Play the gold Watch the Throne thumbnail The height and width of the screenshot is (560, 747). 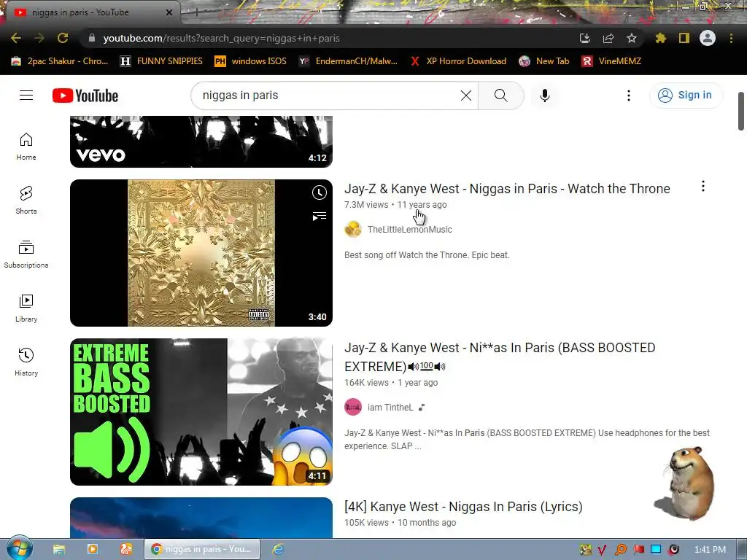(x=201, y=253)
